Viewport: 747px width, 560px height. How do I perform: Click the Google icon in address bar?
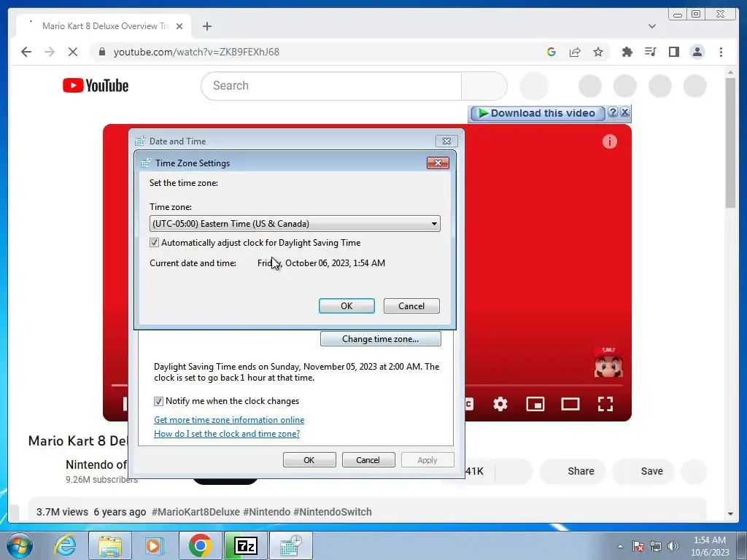click(x=551, y=52)
